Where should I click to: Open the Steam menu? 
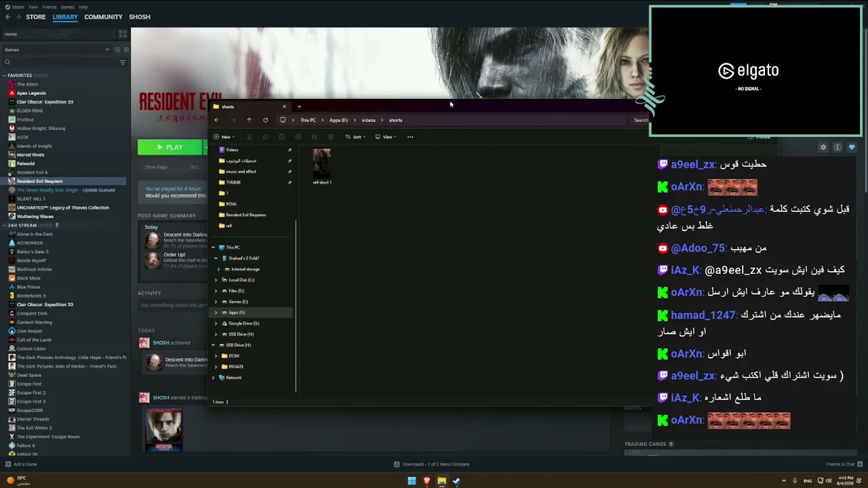point(16,7)
